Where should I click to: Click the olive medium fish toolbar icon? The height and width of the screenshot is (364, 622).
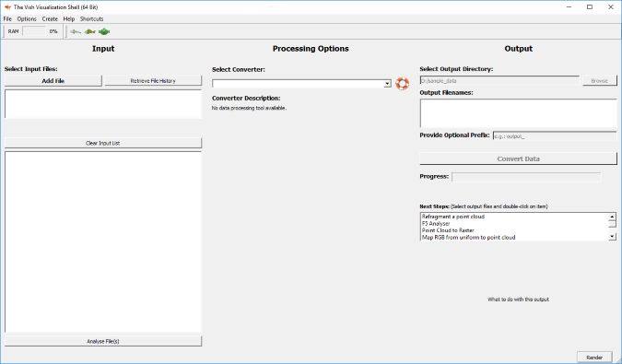coord(90,31)
